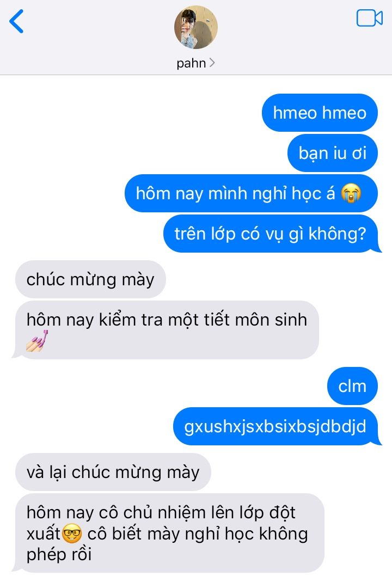Select the 'clm' message bubble
The height and width of the screenshot is (576, 392).
[x=352, y=386]
